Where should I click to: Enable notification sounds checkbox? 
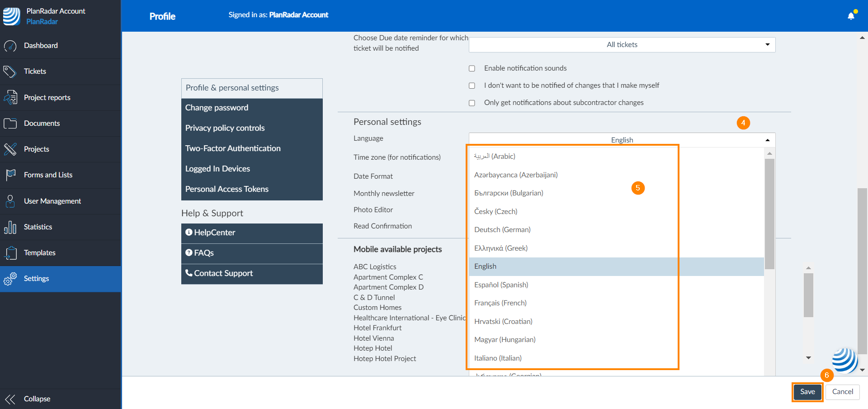click(472, 68)
